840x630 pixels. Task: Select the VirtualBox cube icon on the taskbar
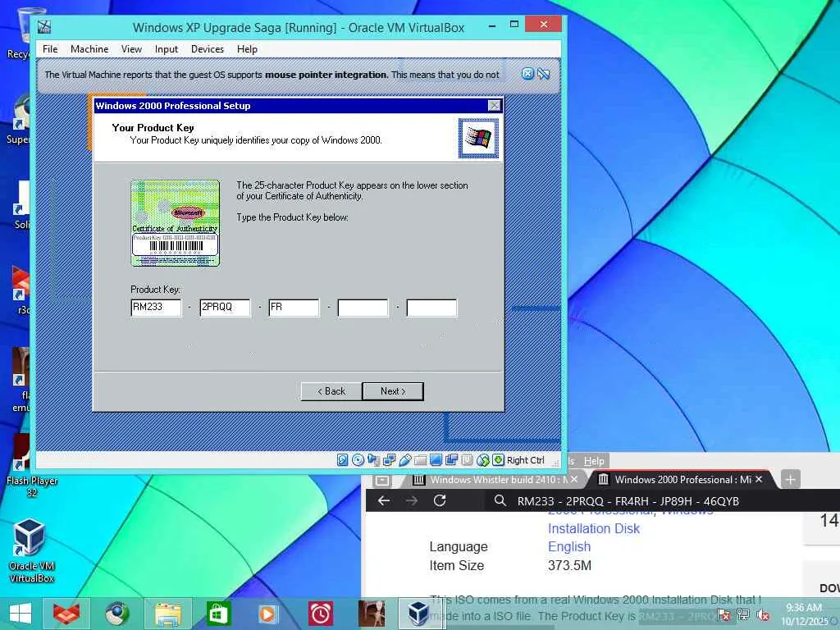[x=418, y=614]
